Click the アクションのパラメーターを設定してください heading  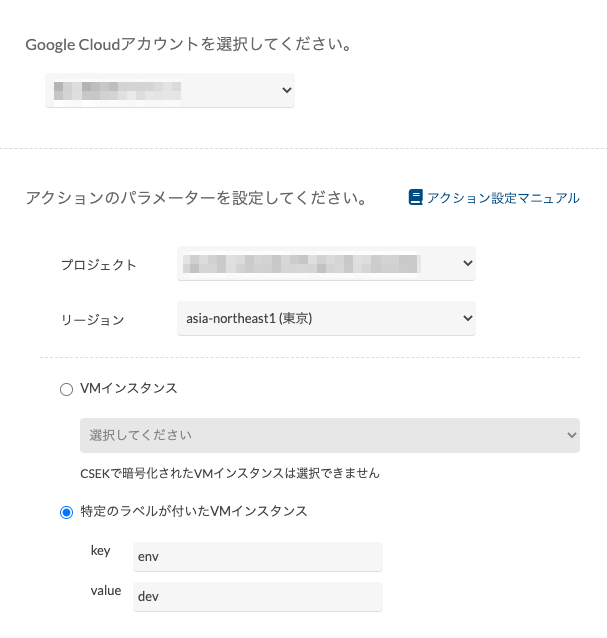click(x=194, y=198)
